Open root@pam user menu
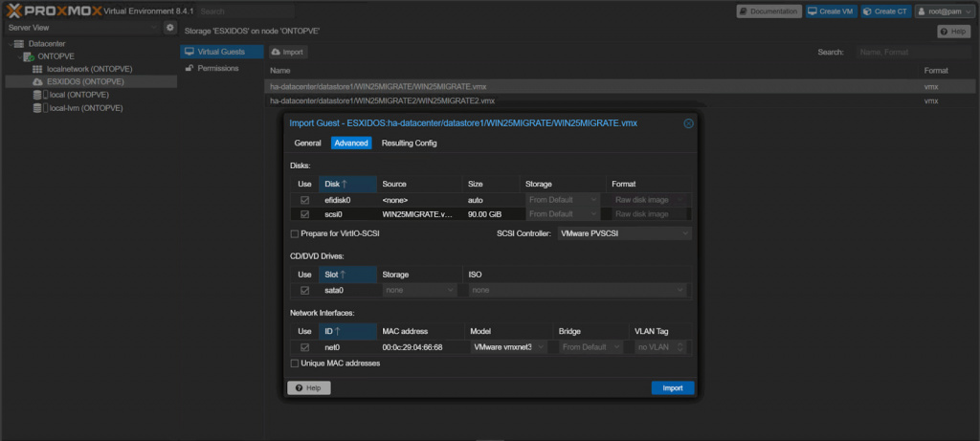The image size is (980, 441). 945,11
